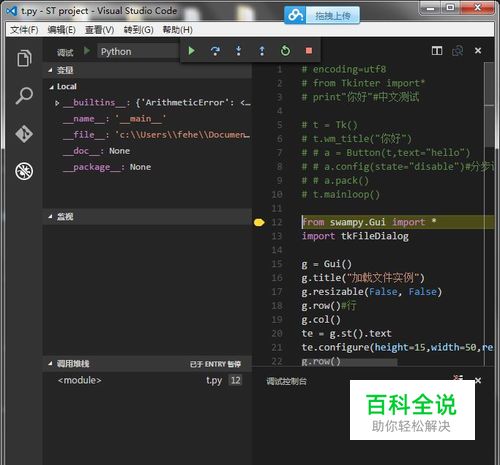
Task: Click code line te = g.st().text
Action: (x=346, y=334)
